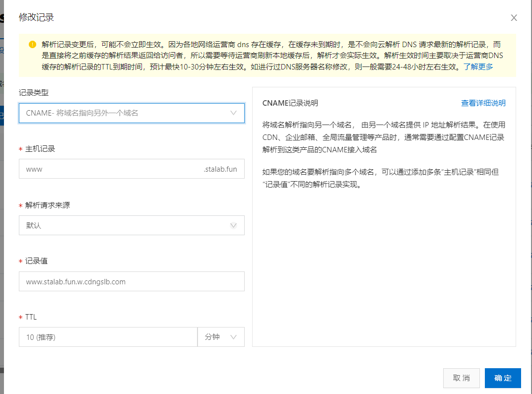This screenshot has width=532, height=394.
Task: Close the 修改记录 dialog with the X
Action: (x=514, y=18)
